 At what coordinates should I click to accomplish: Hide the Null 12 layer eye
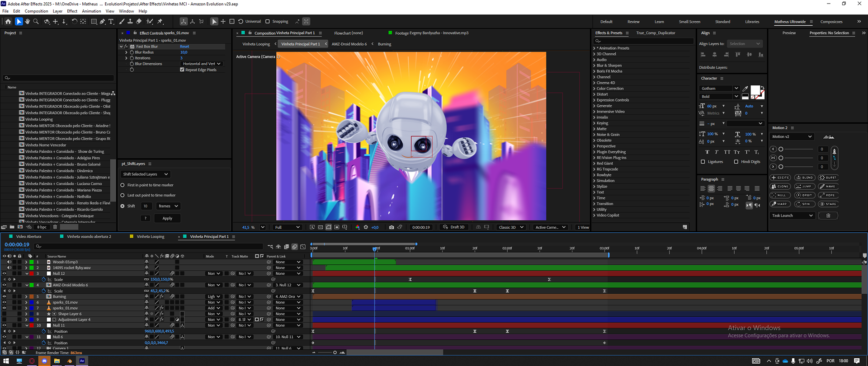[x=5, y=273]
